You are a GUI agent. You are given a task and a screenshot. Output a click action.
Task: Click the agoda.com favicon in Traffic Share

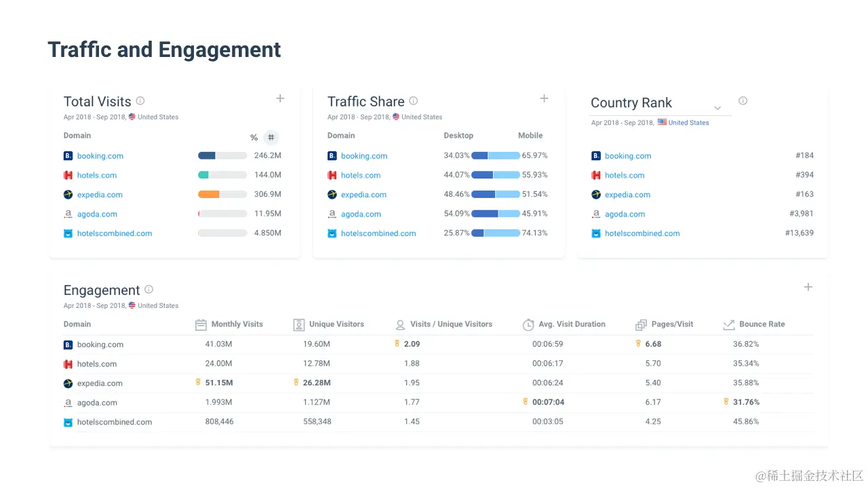click(332, 214)
